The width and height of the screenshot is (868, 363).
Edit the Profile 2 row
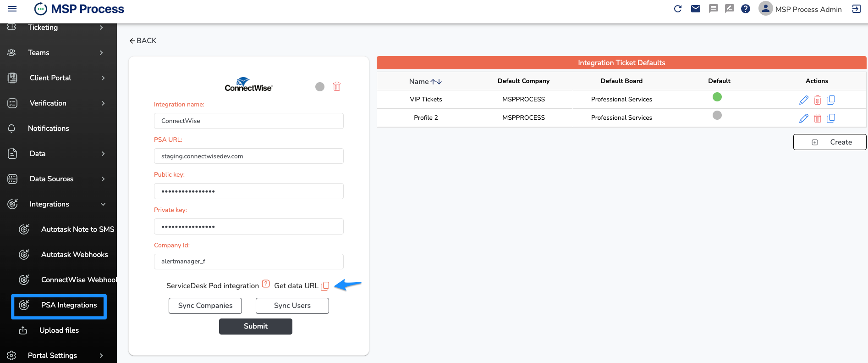tap(803, 118)
